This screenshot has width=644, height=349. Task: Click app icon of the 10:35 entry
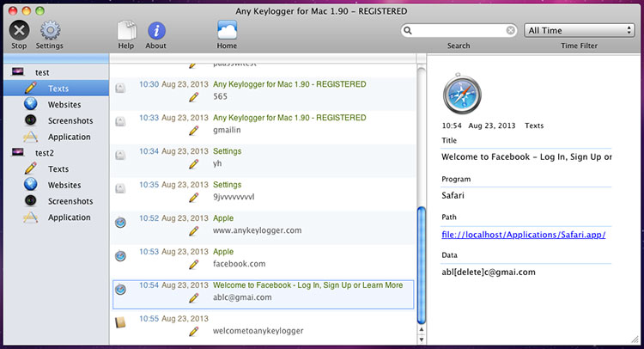coord(120,188)
